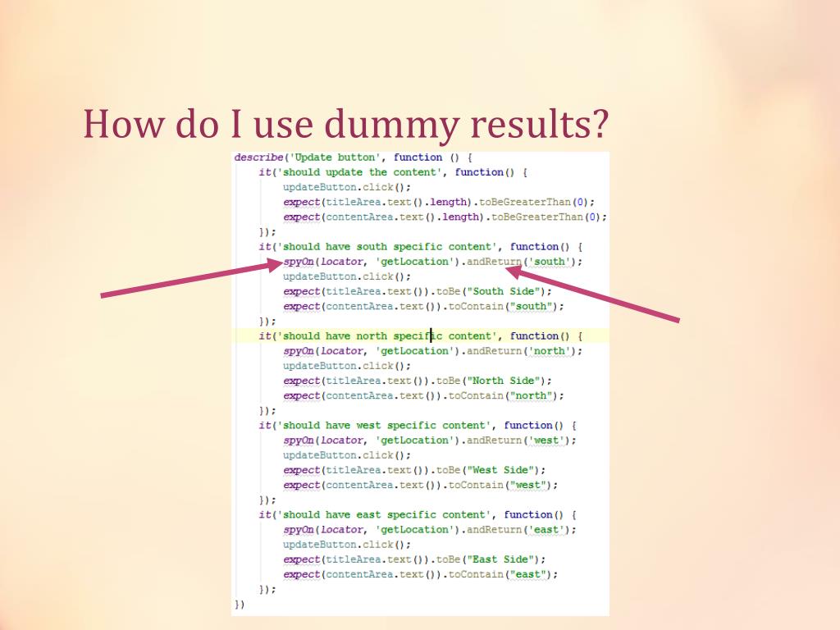This screenshot has height=630, width=840.
Task: Click the toBe("North Side") expectation line
Action: coord(418,381)
